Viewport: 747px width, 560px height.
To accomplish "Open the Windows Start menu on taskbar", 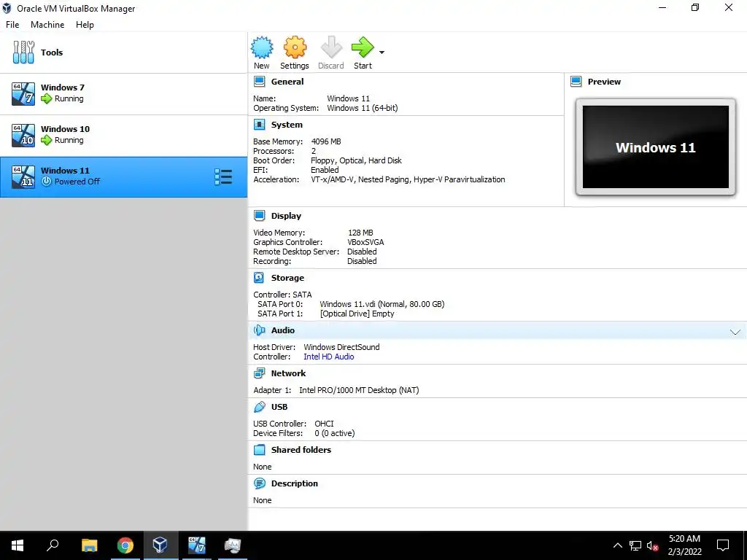I will pyautogui.click(x=18, y=545).
